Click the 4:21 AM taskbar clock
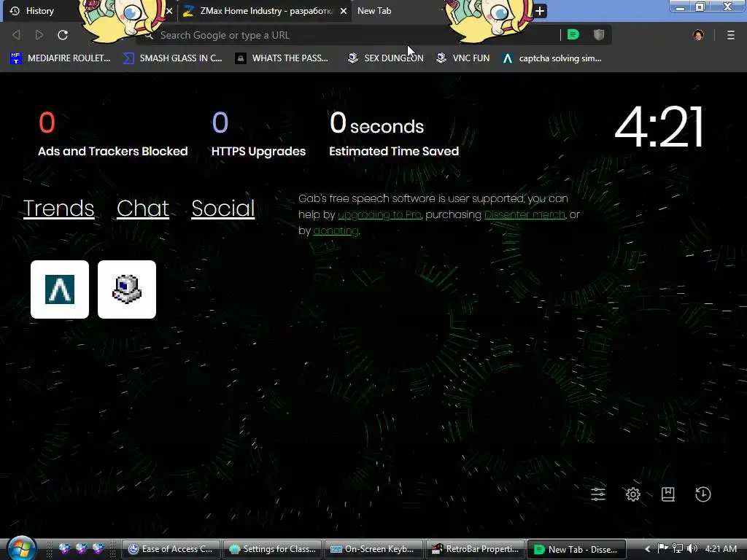The height and width of the screenshot is (560, 747). [x=721, y=549]
